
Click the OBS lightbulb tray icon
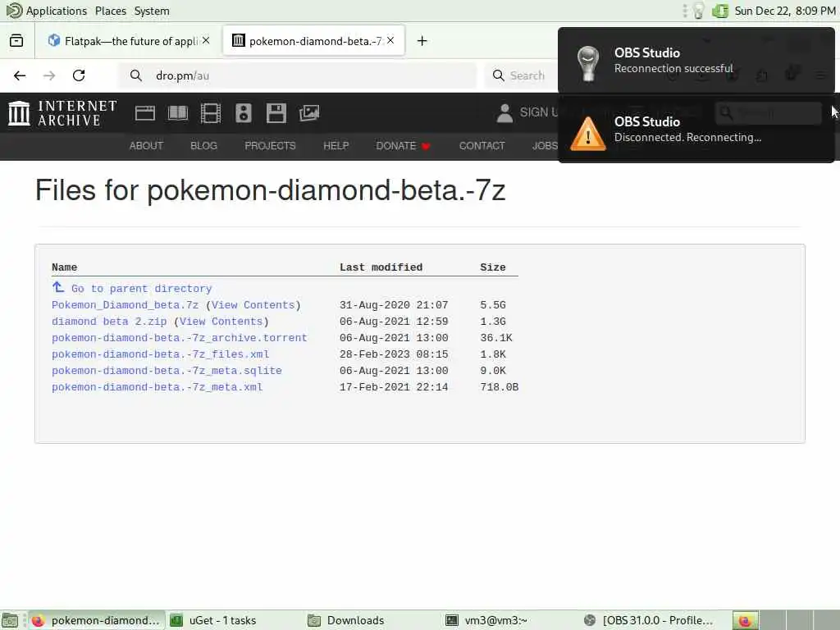[698, 11]
